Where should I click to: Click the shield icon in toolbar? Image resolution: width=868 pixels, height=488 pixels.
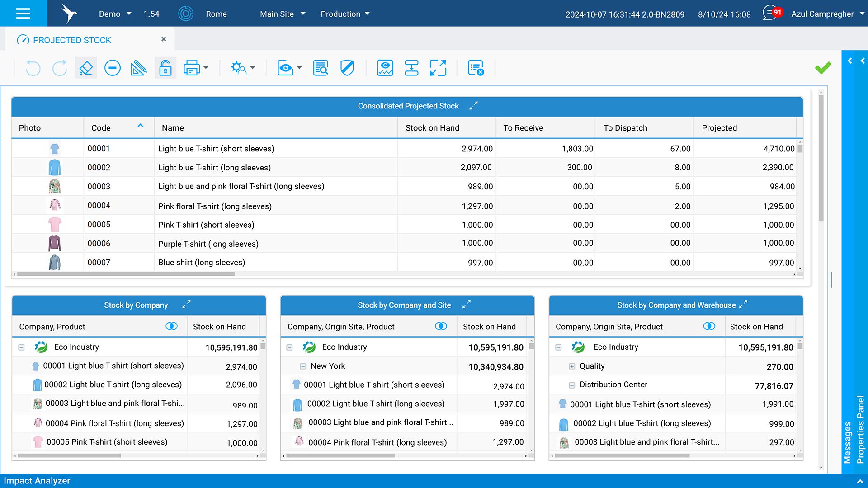tap(347, 68)
